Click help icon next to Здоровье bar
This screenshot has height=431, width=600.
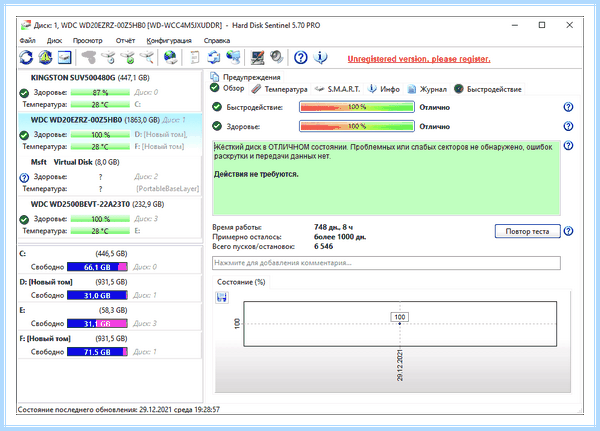tap(568, 126)
